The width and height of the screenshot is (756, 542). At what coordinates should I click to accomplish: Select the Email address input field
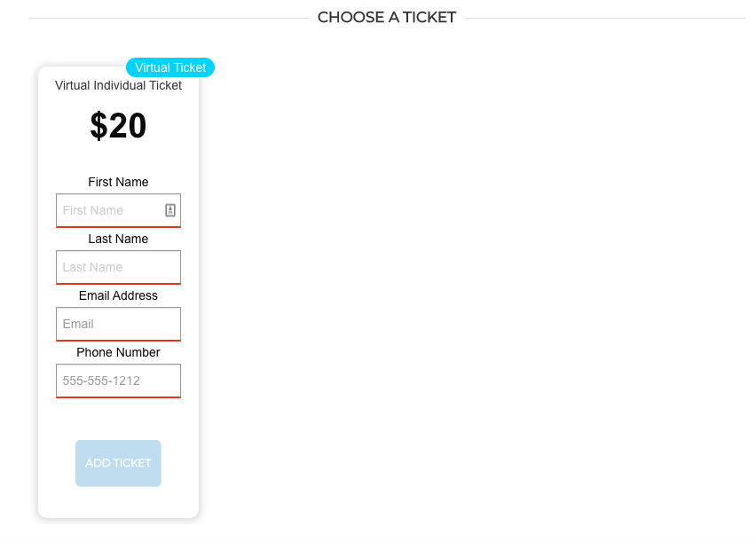pos(118,324)
